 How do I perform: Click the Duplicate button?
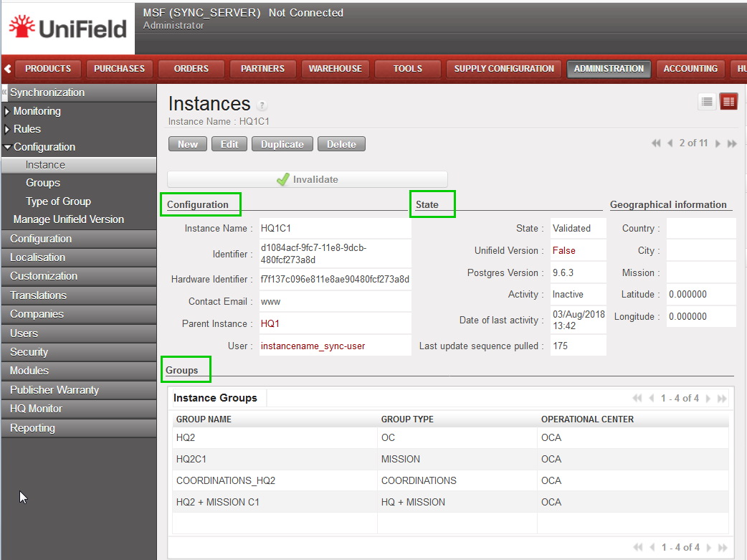(x=282, y=144)
